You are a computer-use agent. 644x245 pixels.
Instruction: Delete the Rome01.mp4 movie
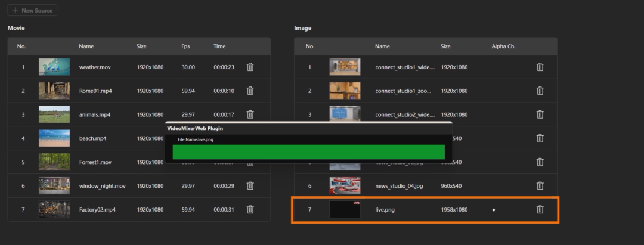coord(250,91)
